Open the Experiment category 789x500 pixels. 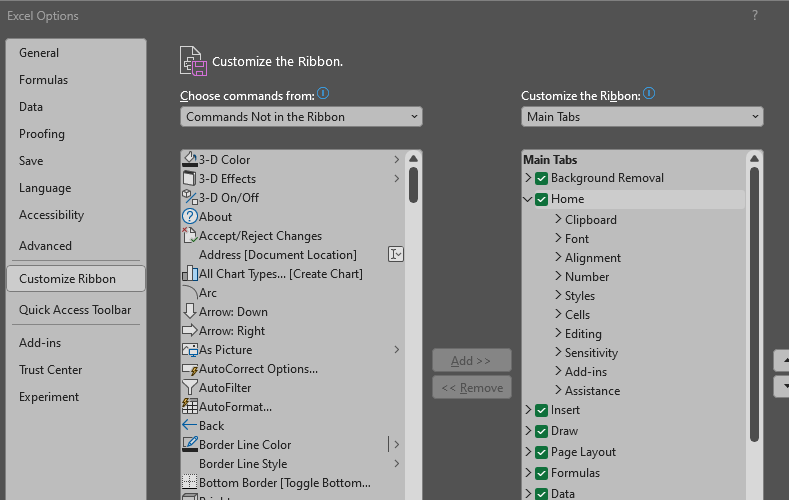click(x=76, y=397)
